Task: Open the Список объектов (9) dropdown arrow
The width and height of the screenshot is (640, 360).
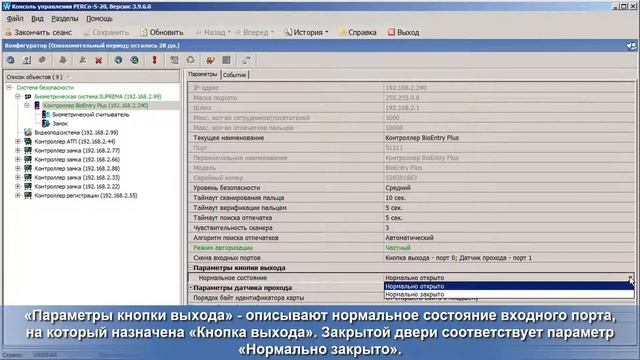Action: (68, 77)
